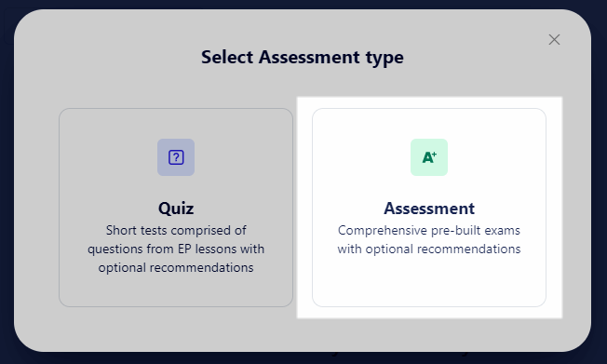Pick the Quiz card's blank area below its description
607x364 pixels.
176,290
